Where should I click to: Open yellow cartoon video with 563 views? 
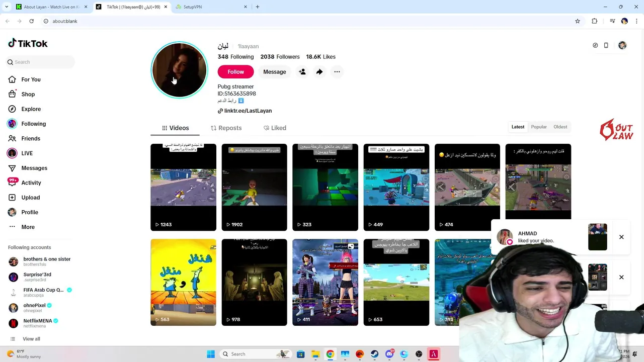tap(183, 282)
